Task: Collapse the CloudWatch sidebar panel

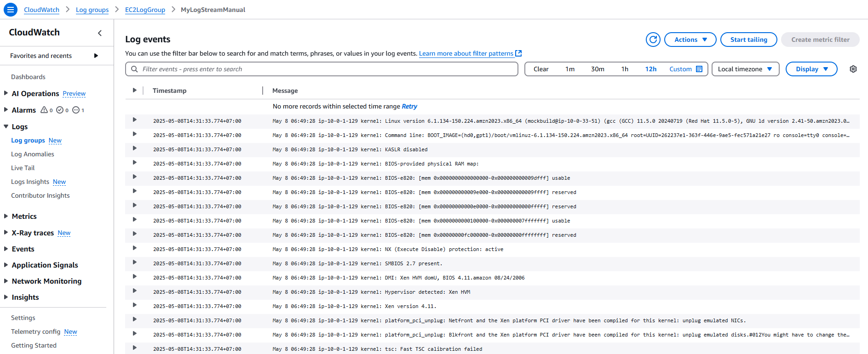Action: pos(100,33)
